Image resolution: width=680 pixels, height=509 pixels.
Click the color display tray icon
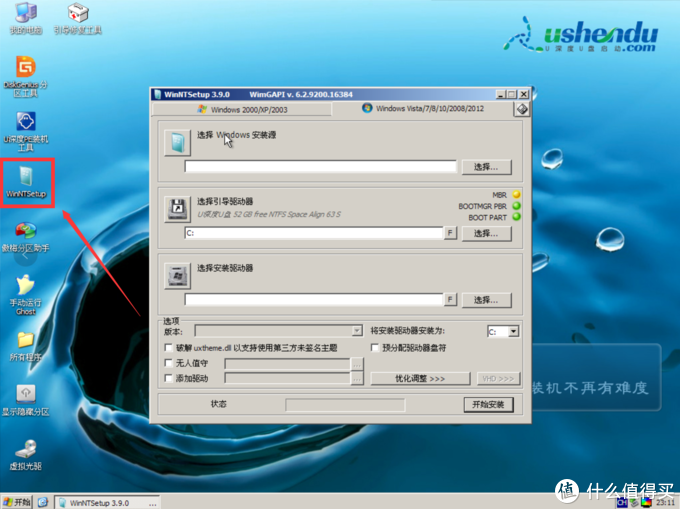click(x=646, y=502)
